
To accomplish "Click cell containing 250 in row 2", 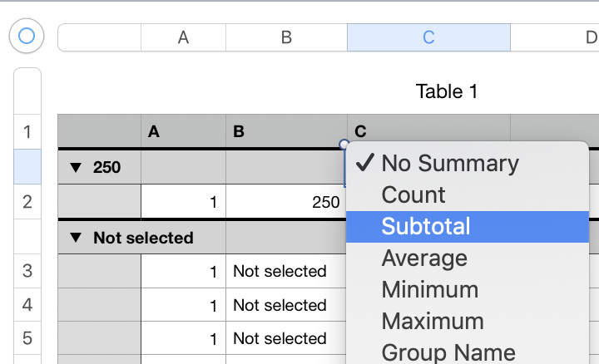I will click(286, 202).
